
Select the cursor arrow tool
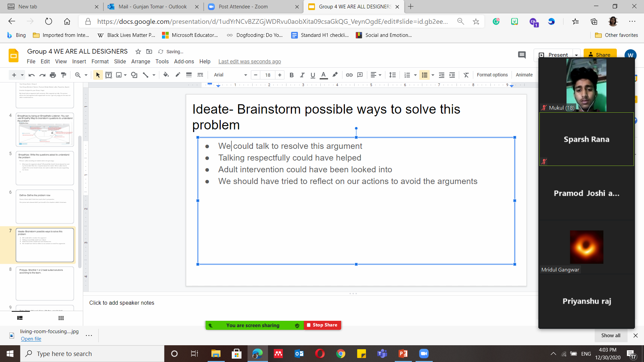pos(98,75)
